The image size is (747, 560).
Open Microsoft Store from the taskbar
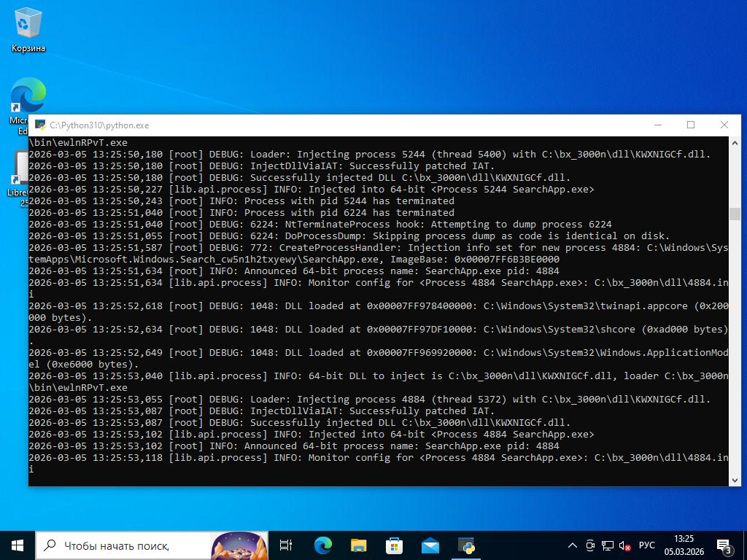(x=394, y=545)
